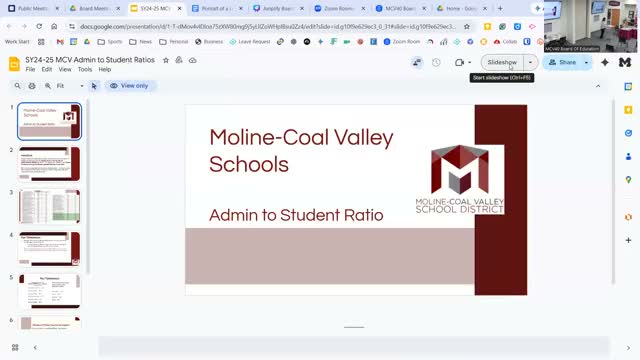Open the Leave Request bookmark
Image resolution: width=640 pixels, height=360 pixels.
tap(250, 42)
